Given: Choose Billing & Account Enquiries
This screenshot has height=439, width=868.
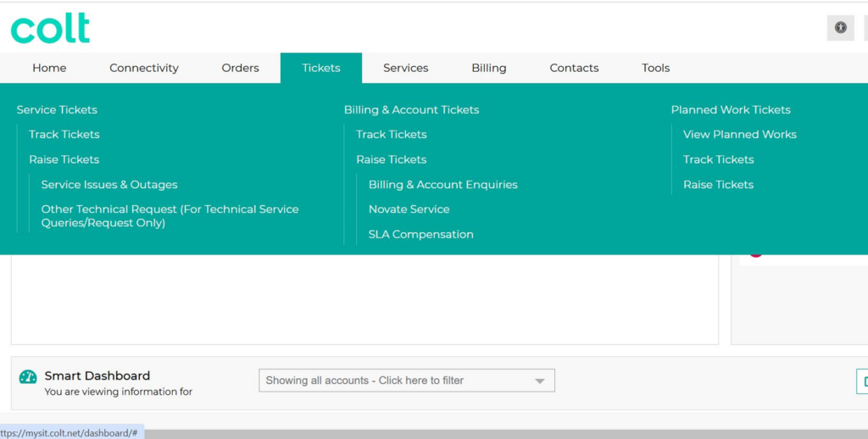Looking at the screenshot, I should pos(442,185).
